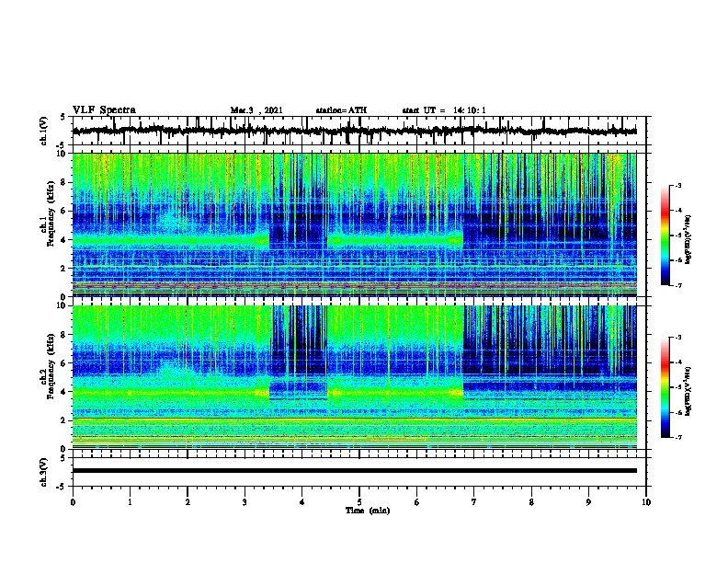Click the ch.2 "Frequency (kHz)" axis label

[51, 366]
